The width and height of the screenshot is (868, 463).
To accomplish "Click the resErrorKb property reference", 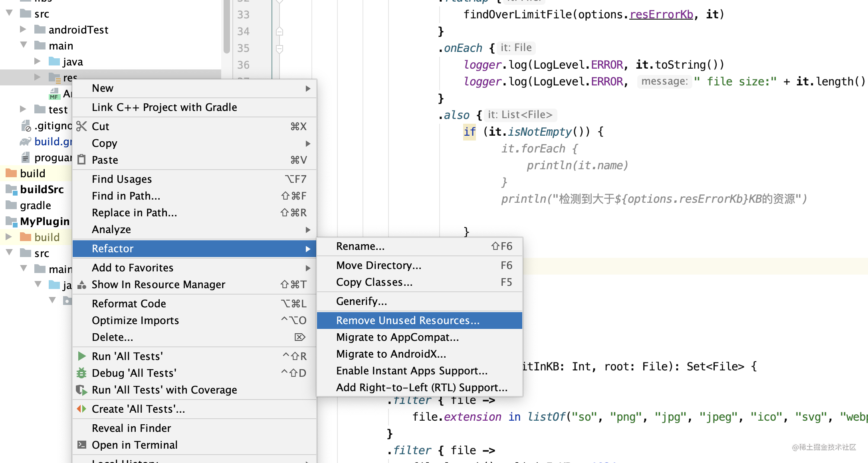I will [x=661, y=15].
